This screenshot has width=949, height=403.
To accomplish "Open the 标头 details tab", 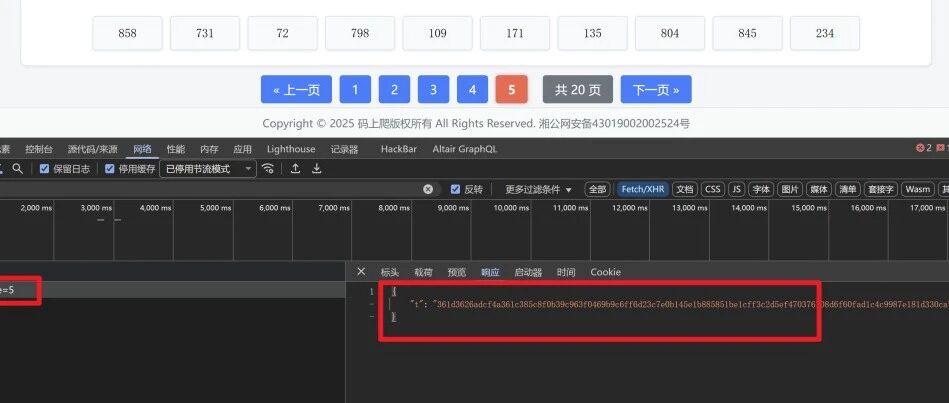I will (x=390, y=272).
